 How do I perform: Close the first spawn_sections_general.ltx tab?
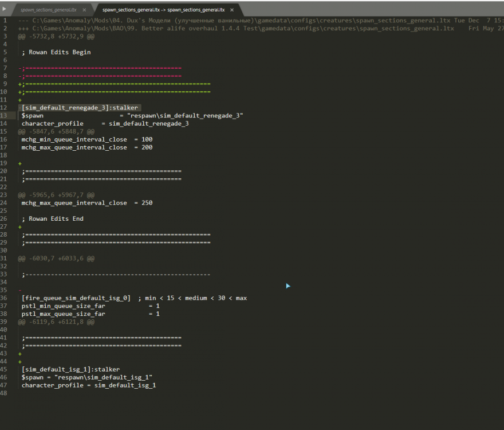tap(84, 10)
